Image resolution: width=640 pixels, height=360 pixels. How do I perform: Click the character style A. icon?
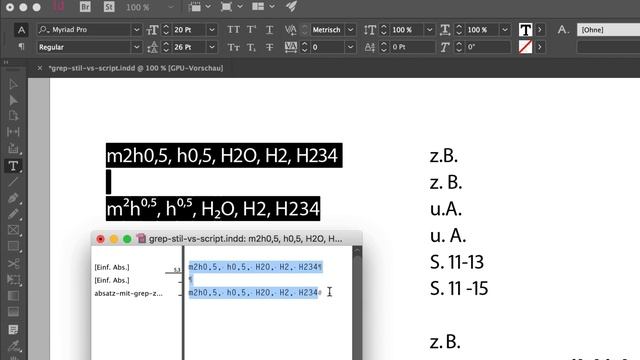click(x=563, y=30)
